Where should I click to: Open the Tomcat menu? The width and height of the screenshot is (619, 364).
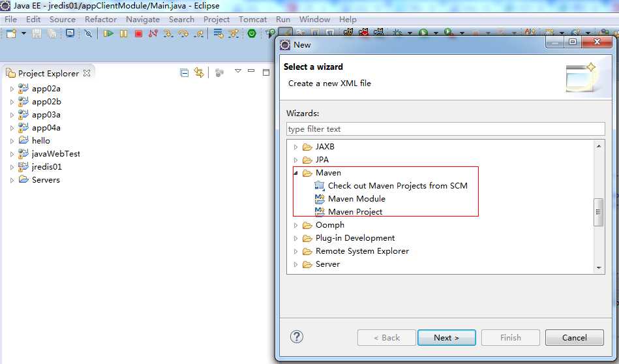252,20
